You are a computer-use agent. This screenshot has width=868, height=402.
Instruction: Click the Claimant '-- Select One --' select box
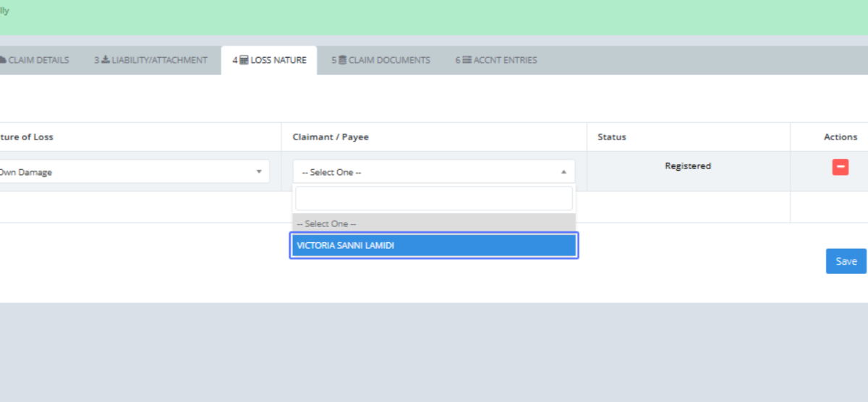click(427, 172)
